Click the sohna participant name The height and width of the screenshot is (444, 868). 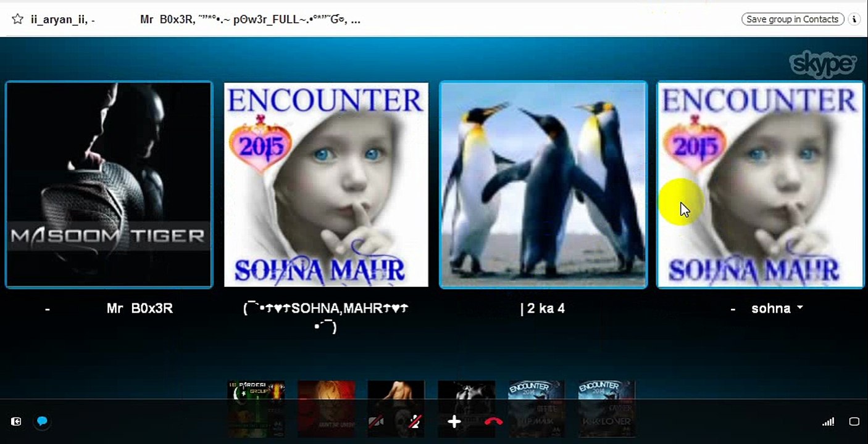(771, 308)
